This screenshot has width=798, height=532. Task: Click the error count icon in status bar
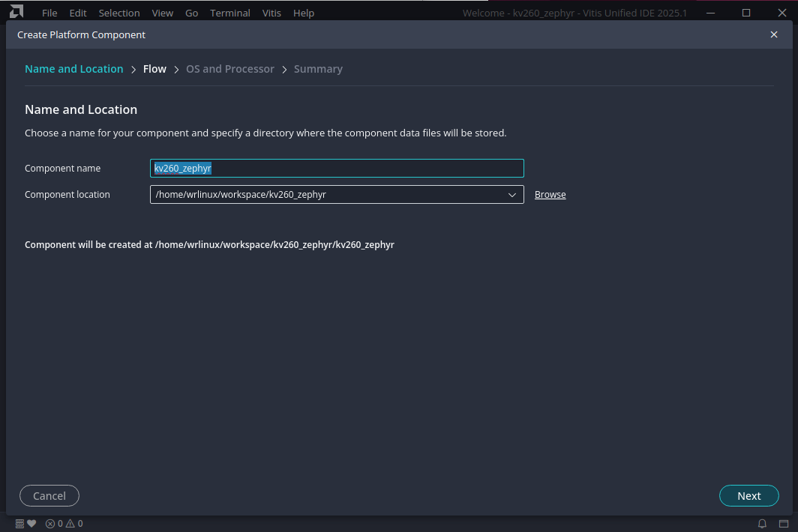click(x=50, y=524)
